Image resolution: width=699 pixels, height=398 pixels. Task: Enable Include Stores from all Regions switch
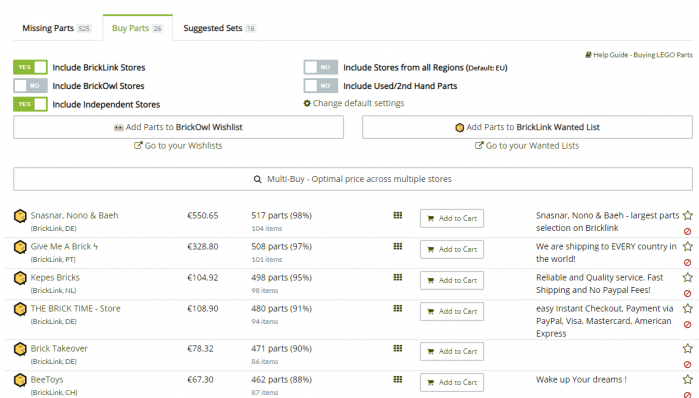[321, 67]
